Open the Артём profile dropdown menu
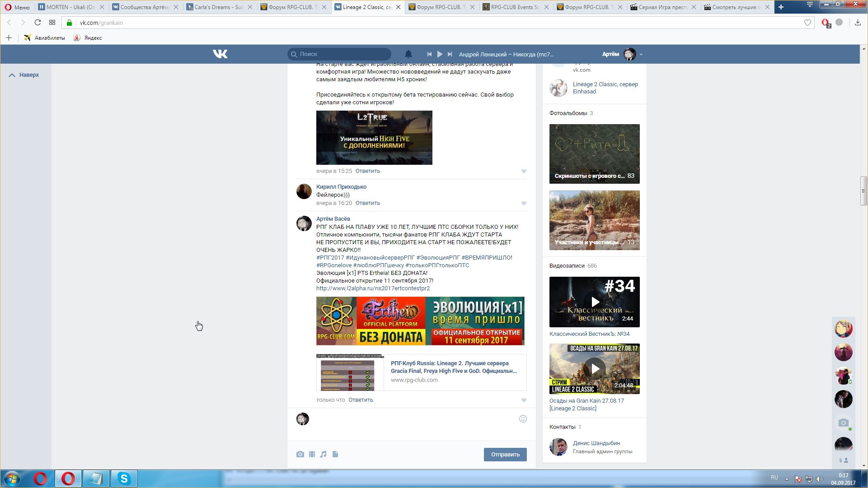This screenshot has width=868, height=488. click(622, 54)
